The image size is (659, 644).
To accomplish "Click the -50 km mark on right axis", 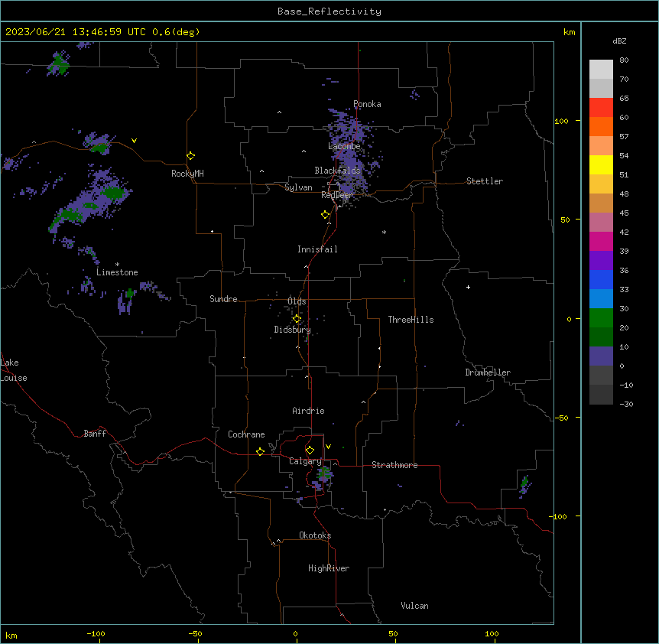I will point(561,418).
